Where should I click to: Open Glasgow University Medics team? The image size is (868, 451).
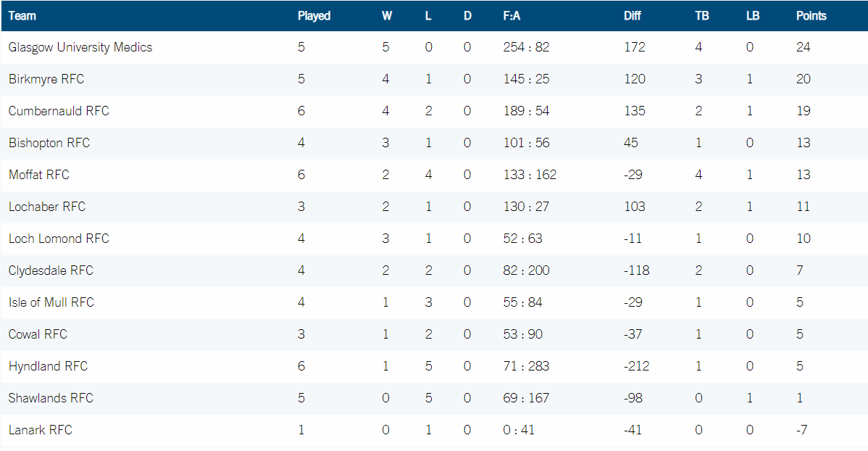tap(80, 48)
